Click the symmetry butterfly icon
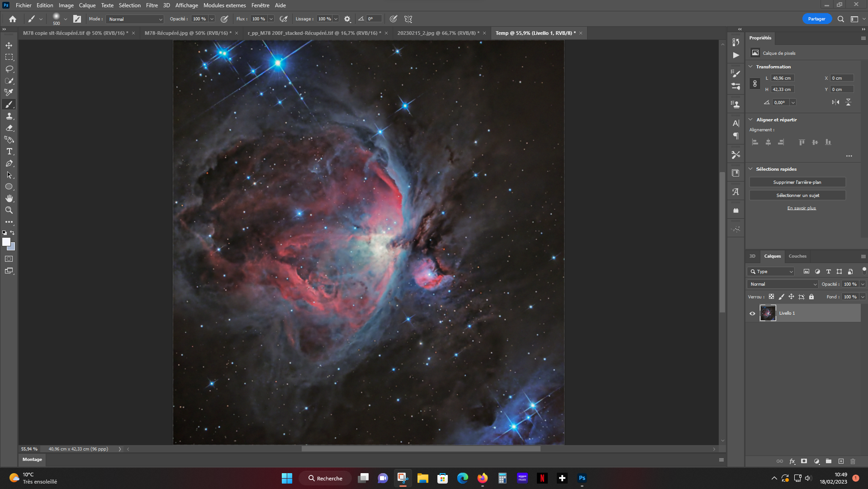Viewport: 868px width, 489px height. (x=408, y=19)
